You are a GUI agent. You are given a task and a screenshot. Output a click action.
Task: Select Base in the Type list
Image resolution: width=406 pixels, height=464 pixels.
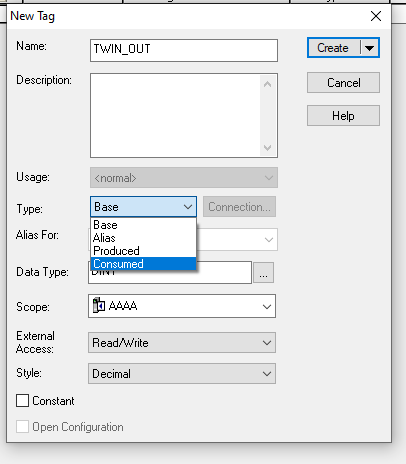coord(143,225)
